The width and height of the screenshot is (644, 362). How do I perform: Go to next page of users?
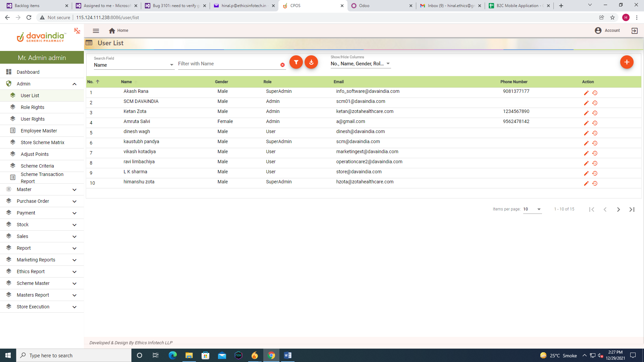[x=618, y=209]
